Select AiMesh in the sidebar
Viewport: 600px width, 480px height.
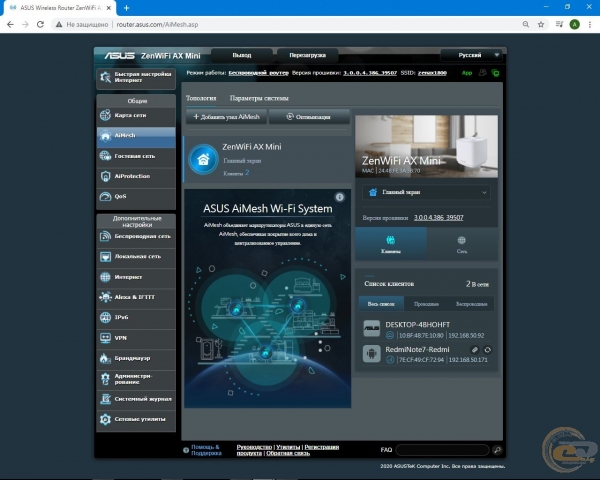pos(136,136)
